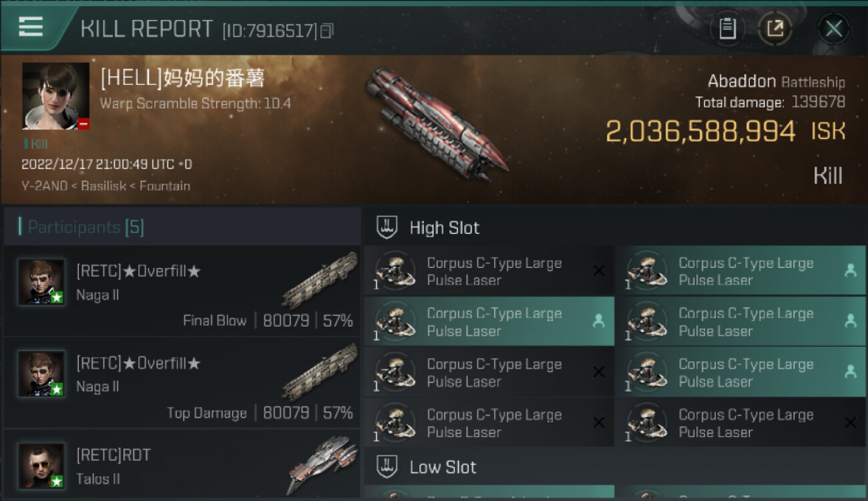Image resolution: width=868 pixels, height=501 pixels.
Task: View the [RETC]RDT pilot portrait
Action: 41,466
